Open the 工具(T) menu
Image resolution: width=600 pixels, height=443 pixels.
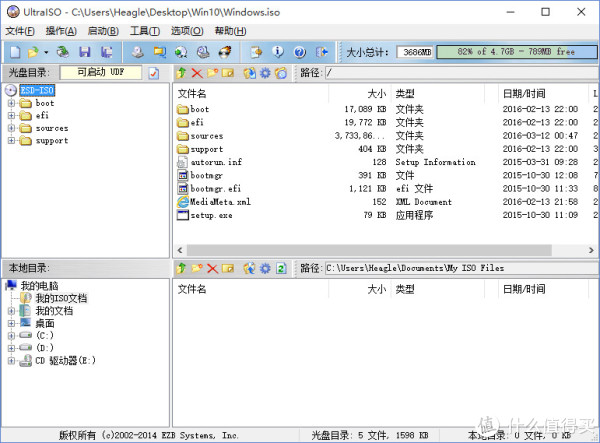pyautogui.click(x=145, y=31)
